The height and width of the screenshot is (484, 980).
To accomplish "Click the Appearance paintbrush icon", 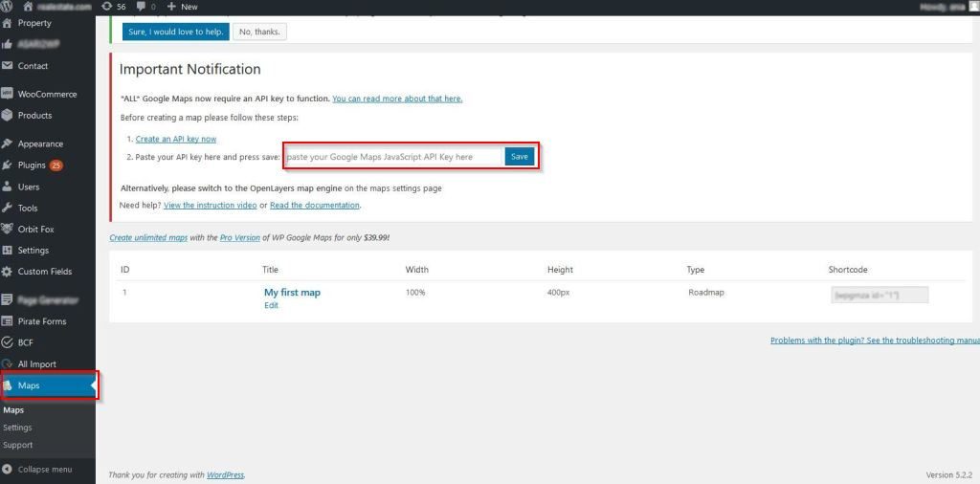I will point(9,143).
